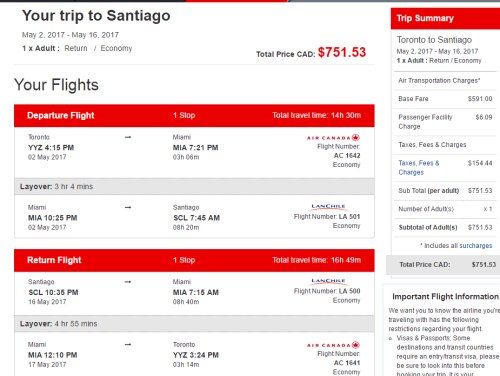Click the Trip Summary header

[445, 18]
